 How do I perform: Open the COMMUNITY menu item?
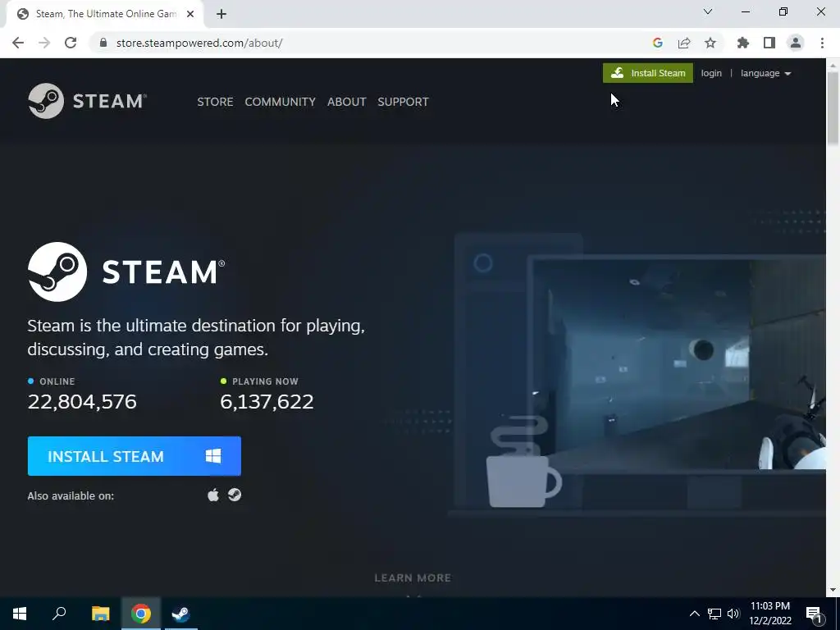[x=281, y=102]
